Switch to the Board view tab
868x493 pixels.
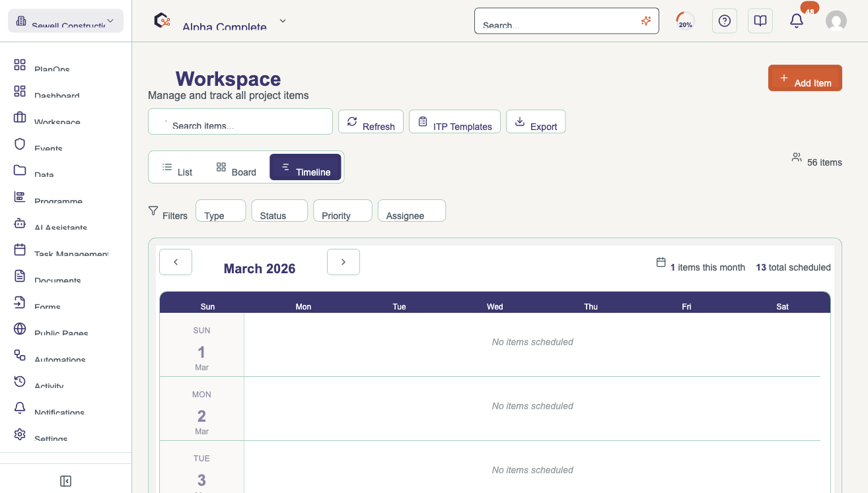click(236, 168)
